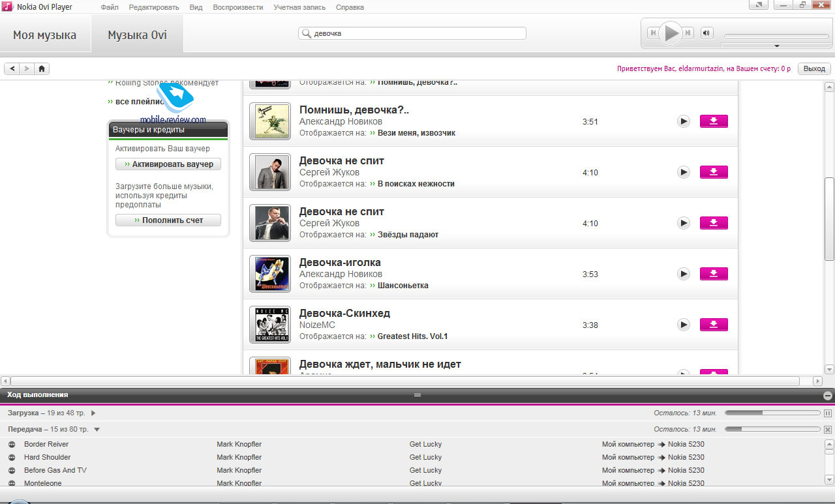Pause the Загрузка download progress
Image resolution: width=835 pixels, height=504 pixels.
[x=828, y=413]
